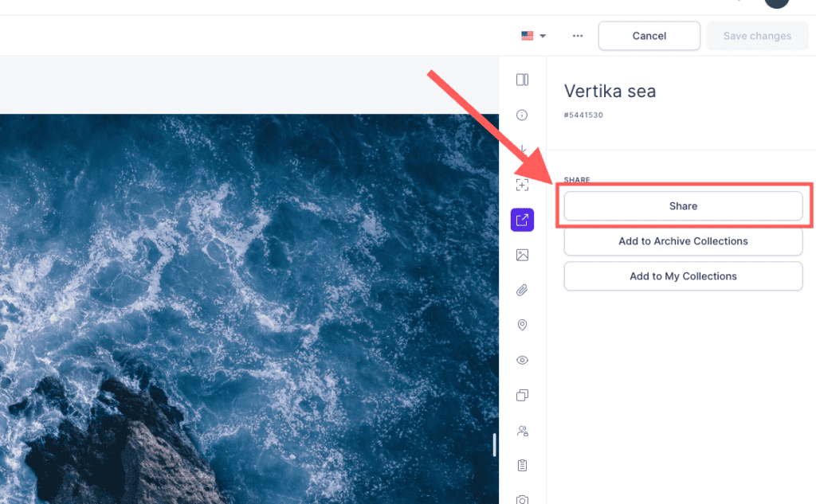Screen dimensions: 816x504
Task: Open the image renditions sidebar icon
Action: pos(522,255)
